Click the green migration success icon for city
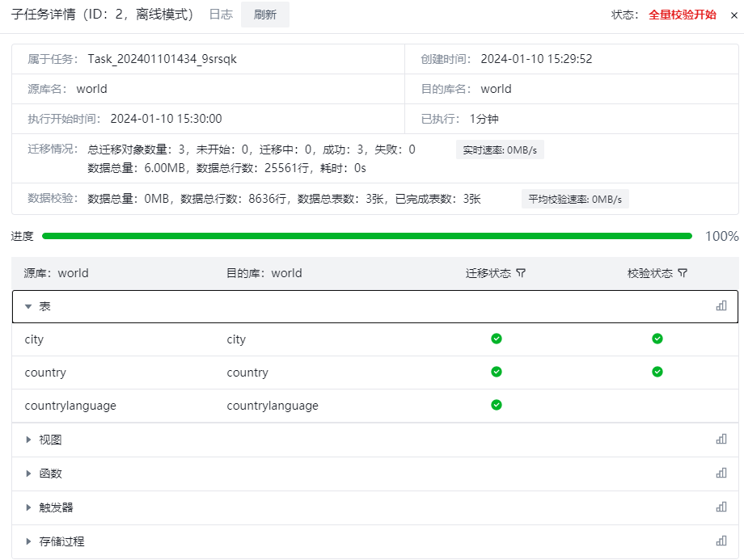The width and height of the screenshot is (744, 560). [497, 339]
